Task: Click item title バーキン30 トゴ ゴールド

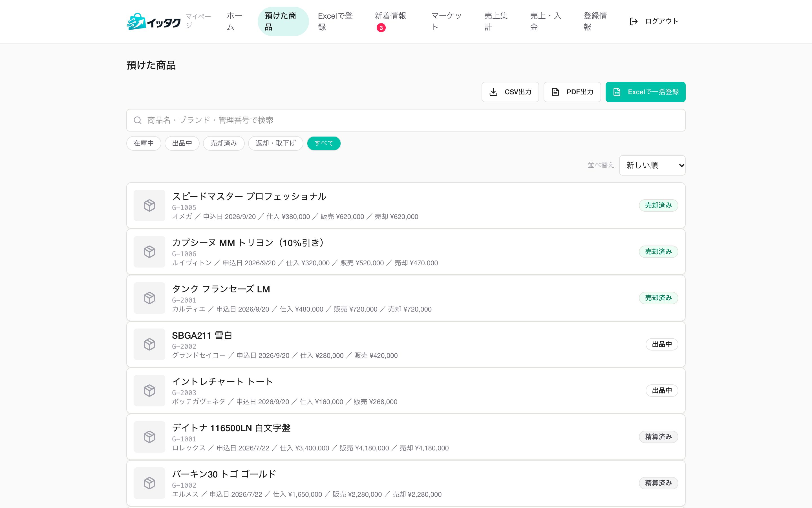Action: [x=224, y=474]
